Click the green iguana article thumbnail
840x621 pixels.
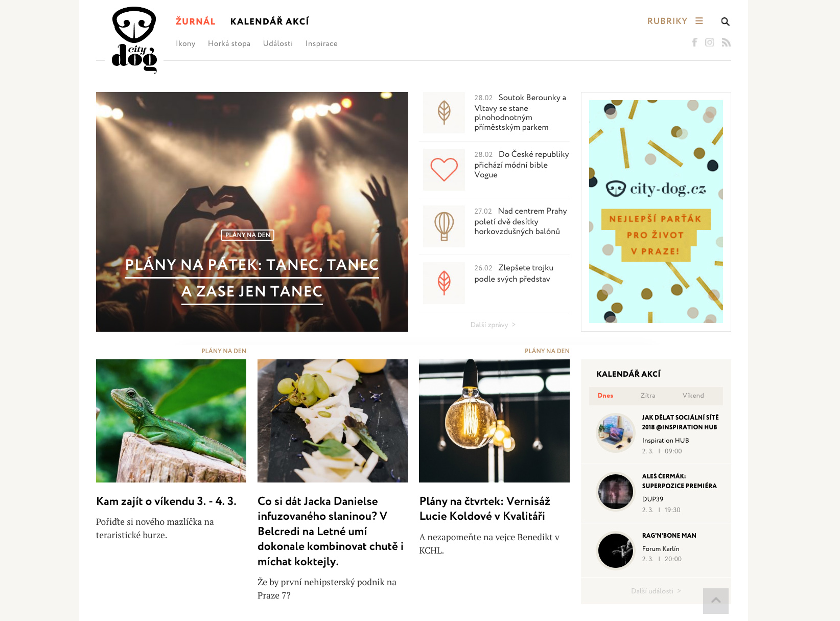tap(171, 421)
